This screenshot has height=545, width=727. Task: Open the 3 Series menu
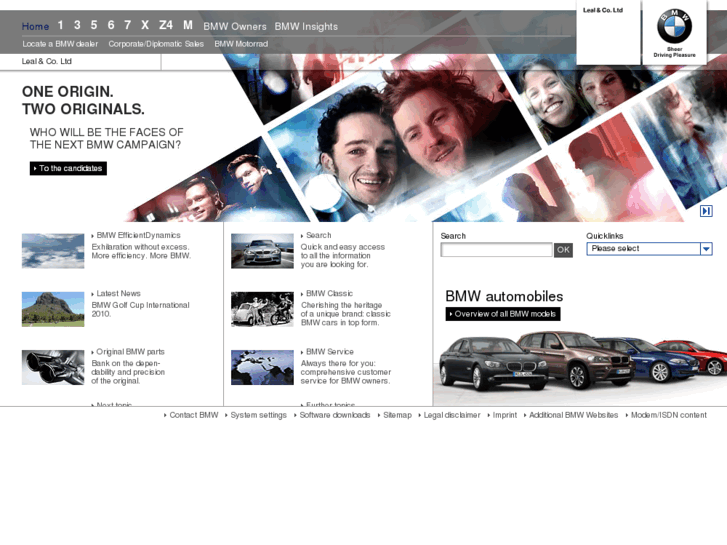pos(77,25)
